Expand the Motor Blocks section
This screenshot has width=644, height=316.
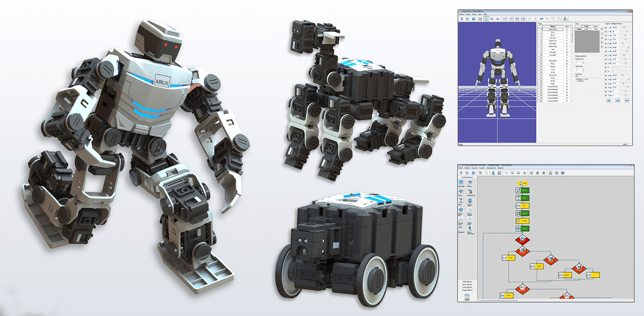point(467,281)
